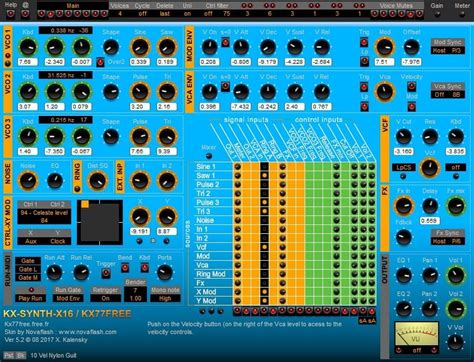This screenshot has height=362, width=474.
Task: Click the X Aux source selector
Action: coord(31,241)
